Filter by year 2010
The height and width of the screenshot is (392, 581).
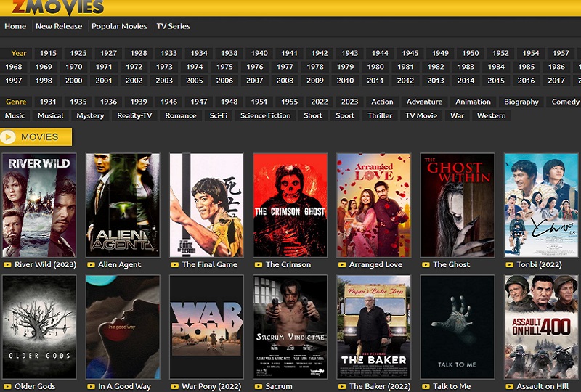point(345,81)
